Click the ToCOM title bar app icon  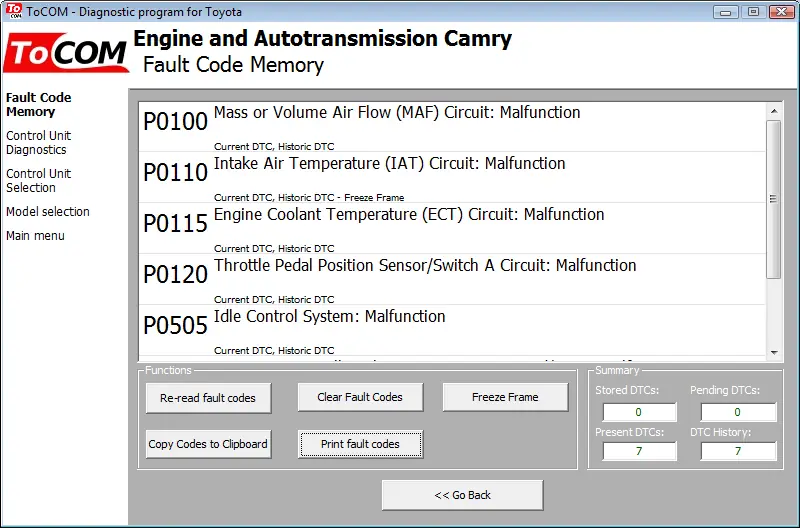tap(14, 11)
